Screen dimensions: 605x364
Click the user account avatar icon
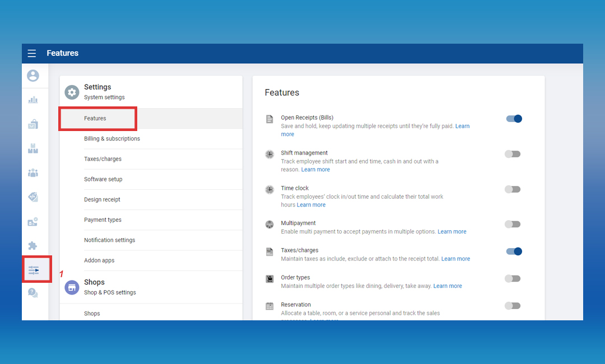[x=33, y=76]
